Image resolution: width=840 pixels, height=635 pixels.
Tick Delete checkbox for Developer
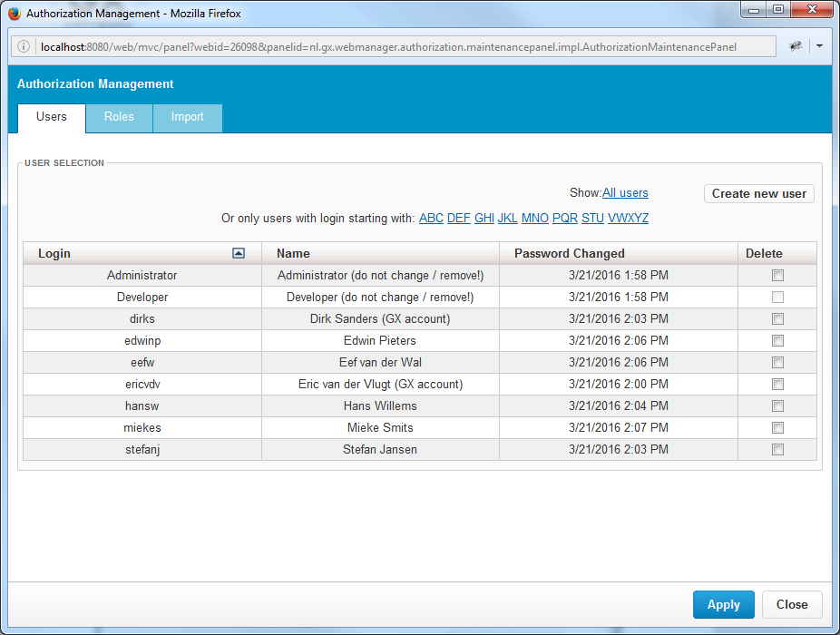coord(777,297)
